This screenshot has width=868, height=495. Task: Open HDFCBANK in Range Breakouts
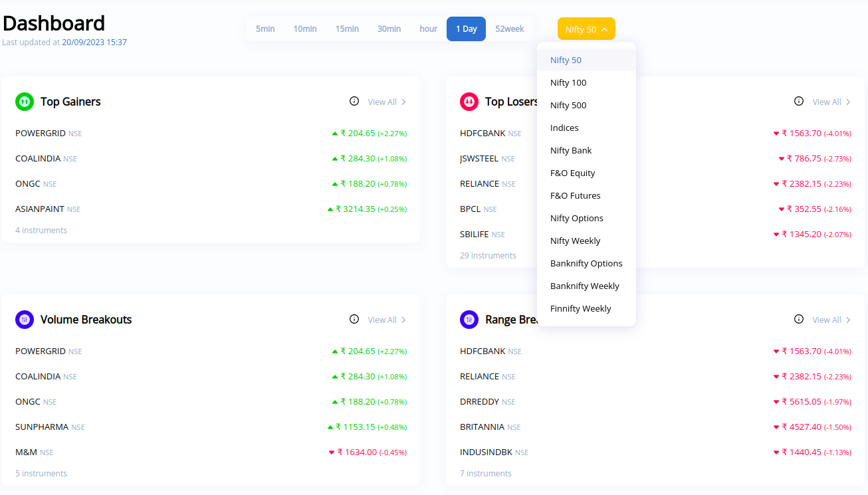[655, 351]
